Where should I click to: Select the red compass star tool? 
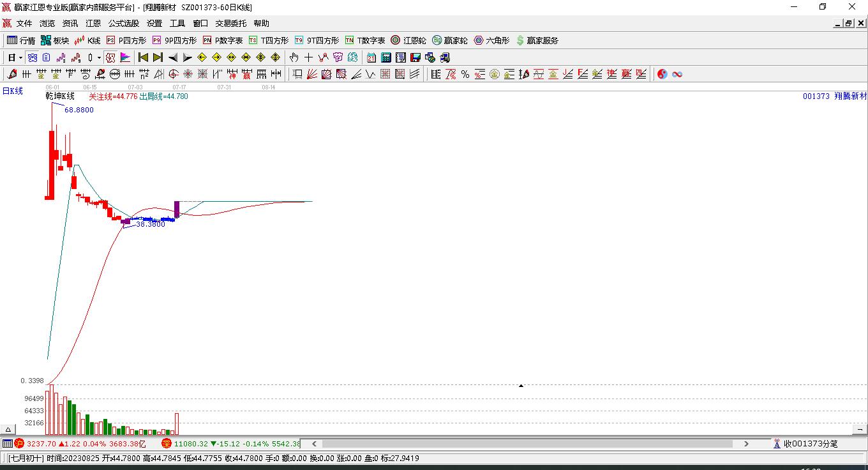188,74
